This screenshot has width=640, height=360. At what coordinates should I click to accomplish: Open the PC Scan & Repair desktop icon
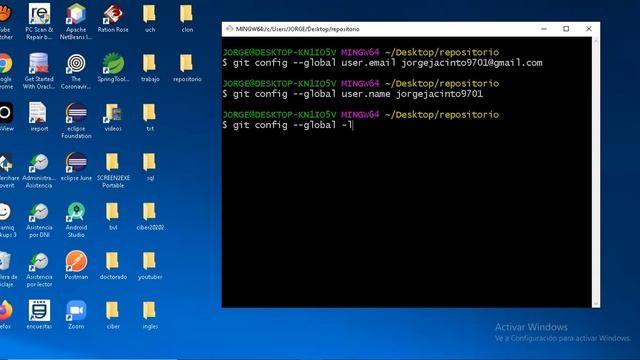coord(39,21)
